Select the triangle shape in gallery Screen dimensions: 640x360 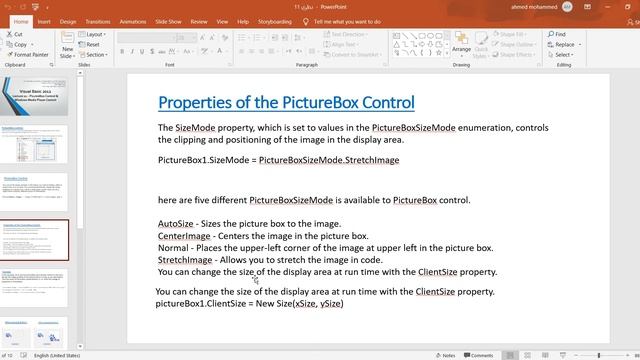[x=396, y=44]
